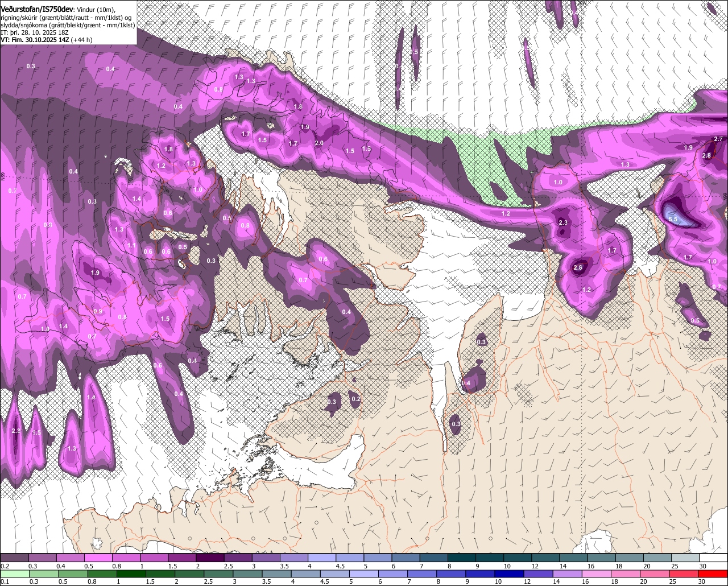Screen dimensions: 728x586
Task: Pick bottom-row legend swatch between 18 and 20
Action: [x=626, y=573]
